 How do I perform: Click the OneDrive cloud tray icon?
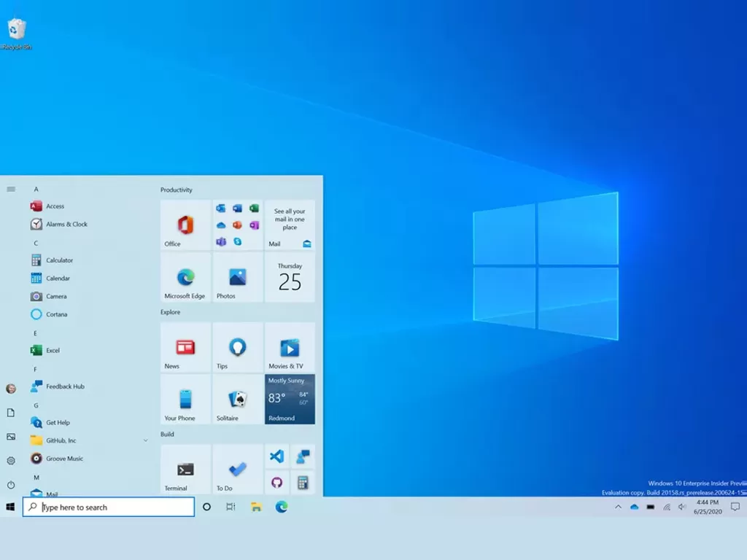click(634, 507)
